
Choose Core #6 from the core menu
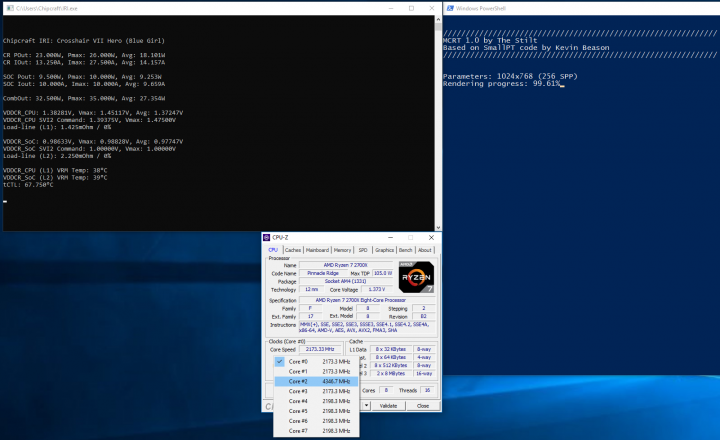[x=316, y=421]
